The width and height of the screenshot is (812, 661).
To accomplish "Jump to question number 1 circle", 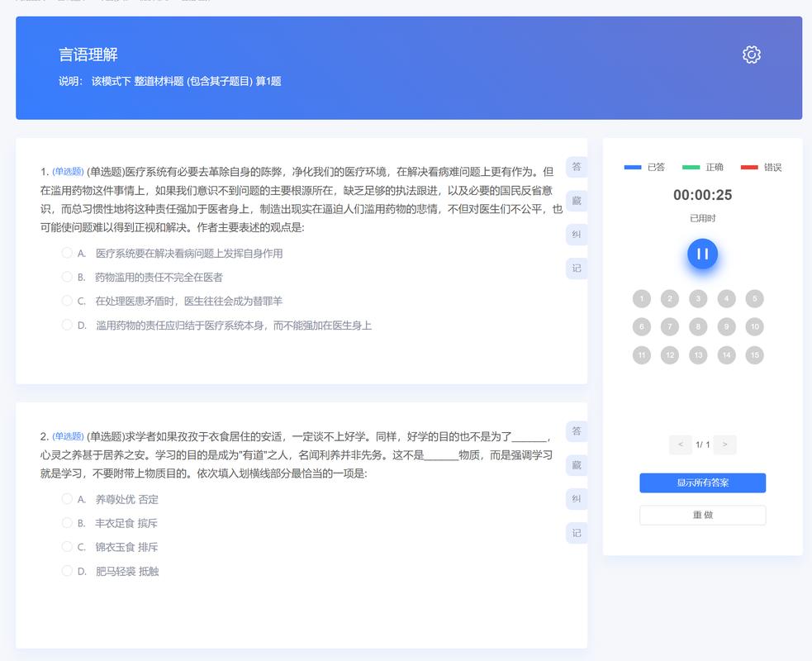I will tap(642, 298).
